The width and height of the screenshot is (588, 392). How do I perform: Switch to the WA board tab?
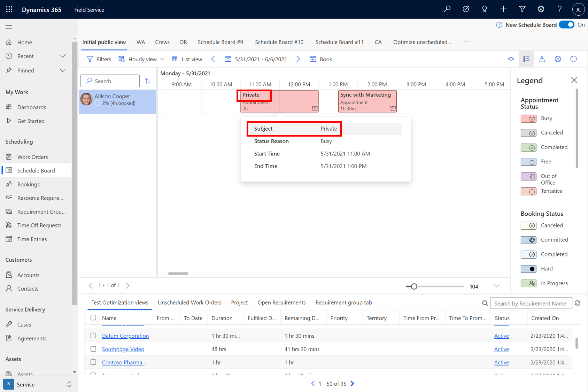click(x=141, y=42)
